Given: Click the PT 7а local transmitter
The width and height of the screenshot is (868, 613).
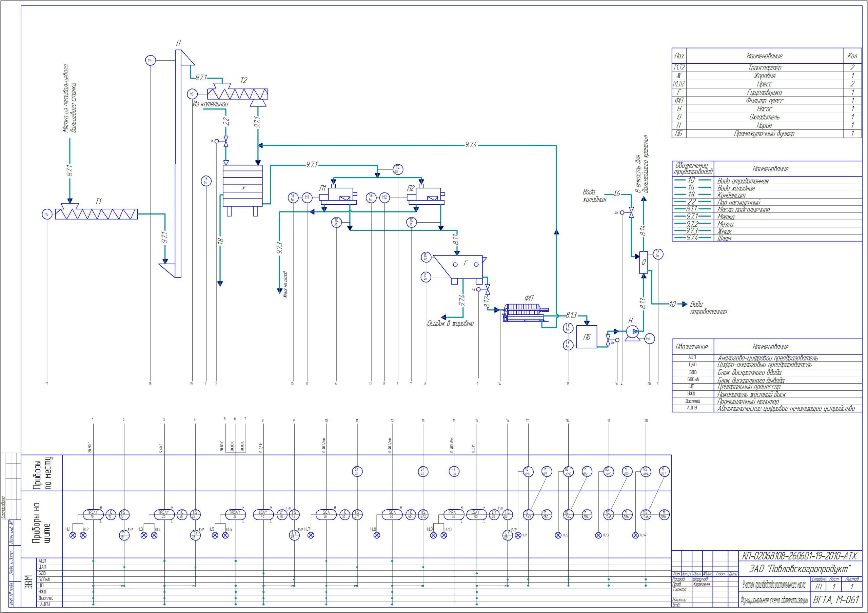Looking at the screenshot, I should click(454, 471).
